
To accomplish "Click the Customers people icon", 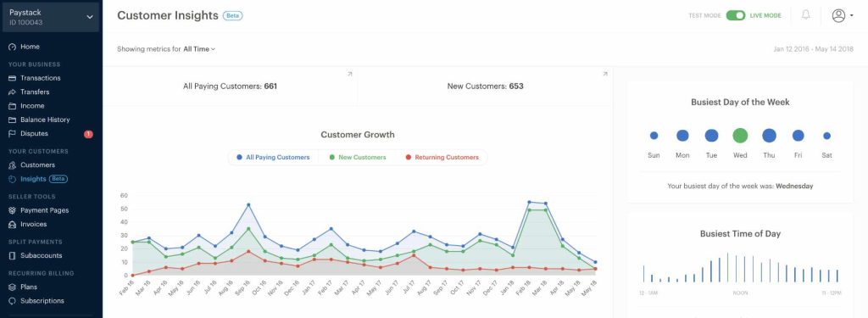I will tap(12, 165).
